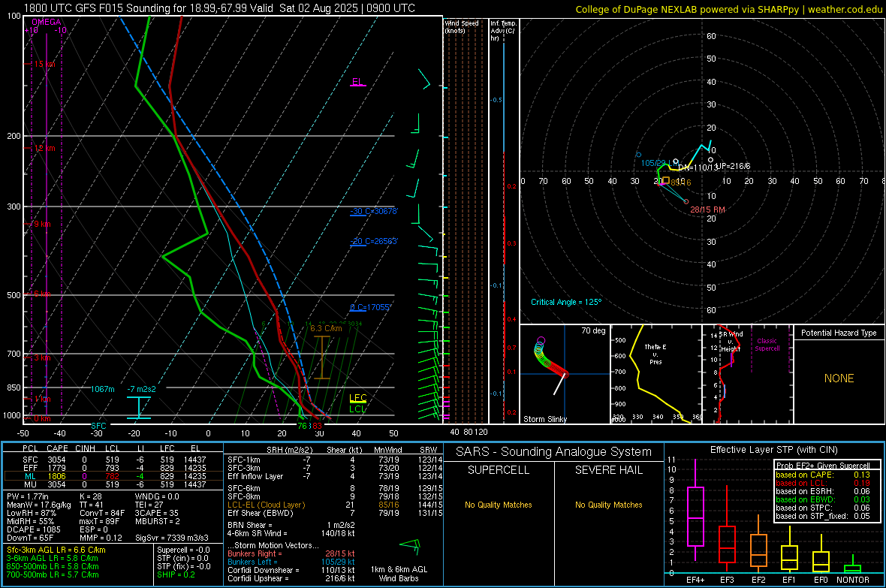Click the Inf. Temp. Adv. panel header
This screenshot has width=886, height=588.
(503, 31)
